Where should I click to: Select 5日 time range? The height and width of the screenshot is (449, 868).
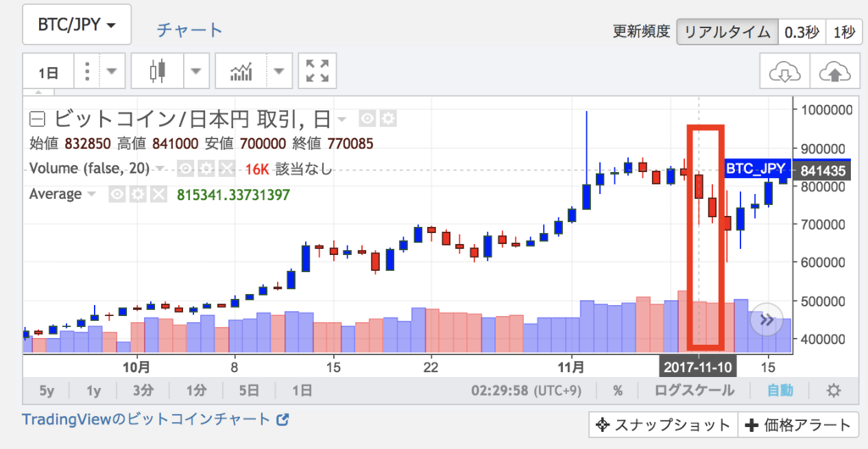[x=250, y=391]
